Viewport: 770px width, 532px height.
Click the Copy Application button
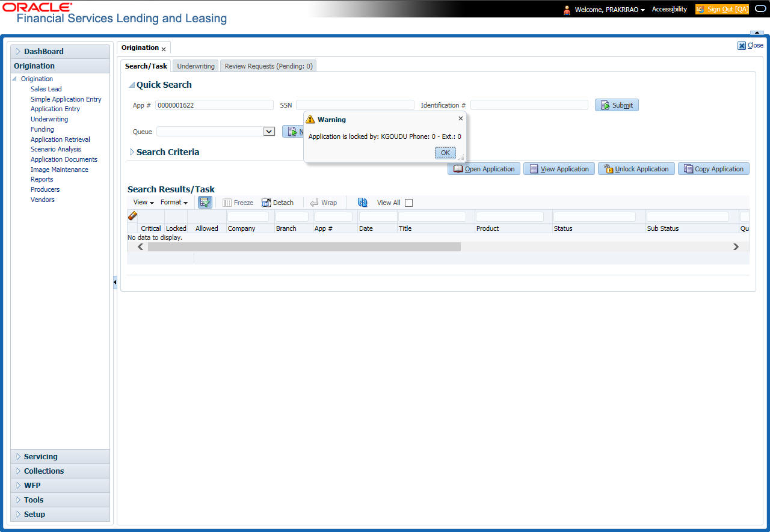point(713,169)
